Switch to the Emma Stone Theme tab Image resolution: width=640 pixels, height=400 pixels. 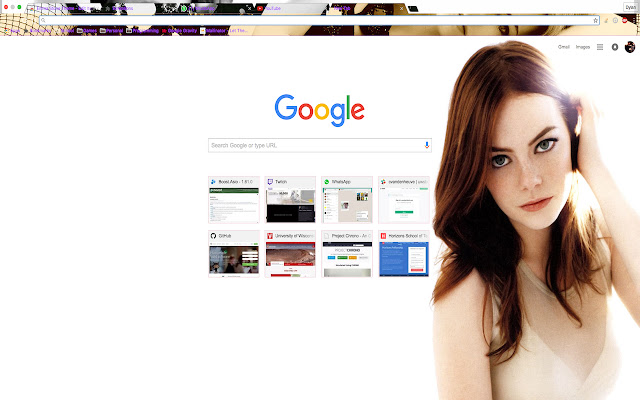pos(63,8)
